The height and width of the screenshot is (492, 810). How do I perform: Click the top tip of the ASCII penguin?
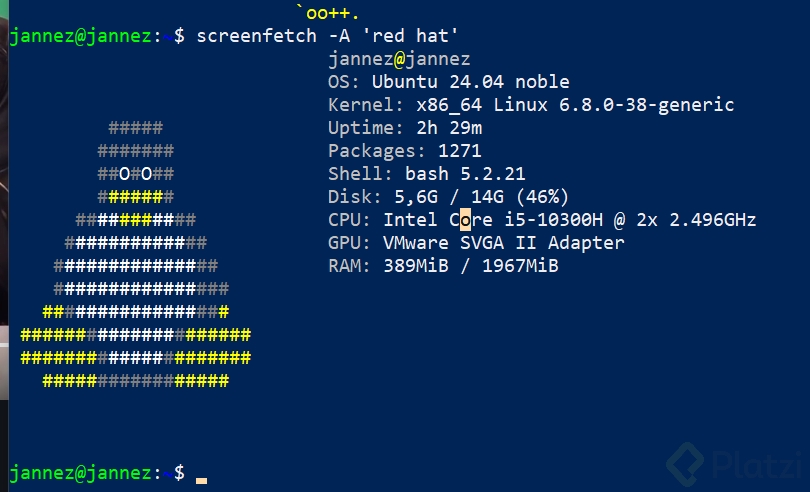click(135, 127)
